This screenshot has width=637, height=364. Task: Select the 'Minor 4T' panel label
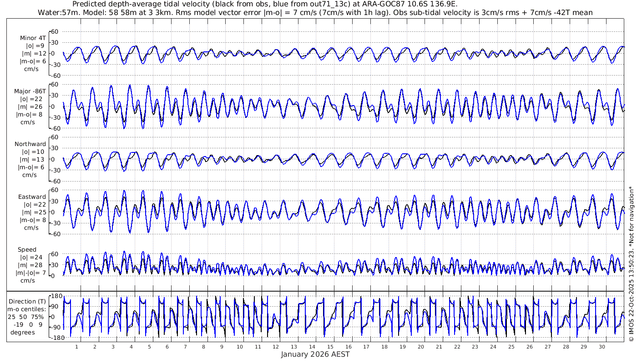click(x=33, y=38)
